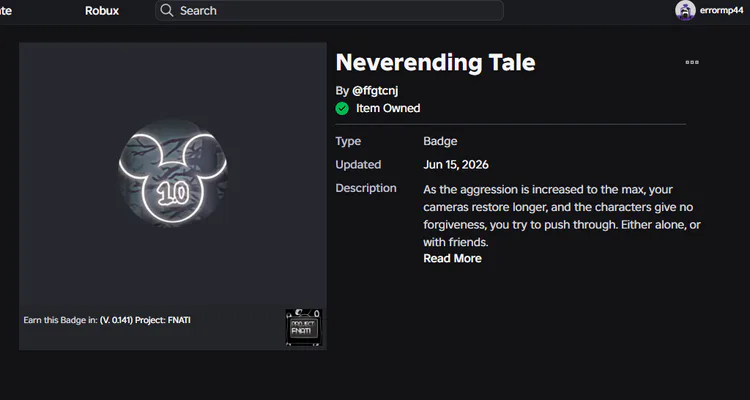Screen dimensions: 750x400
Task: Click the 'Updated' label
Action: tap(358, 165)
